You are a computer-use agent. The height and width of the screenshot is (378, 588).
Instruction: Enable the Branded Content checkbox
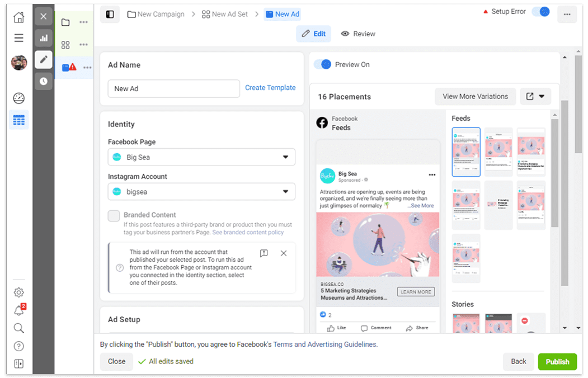pyautogui.click(x=114, y=215)
